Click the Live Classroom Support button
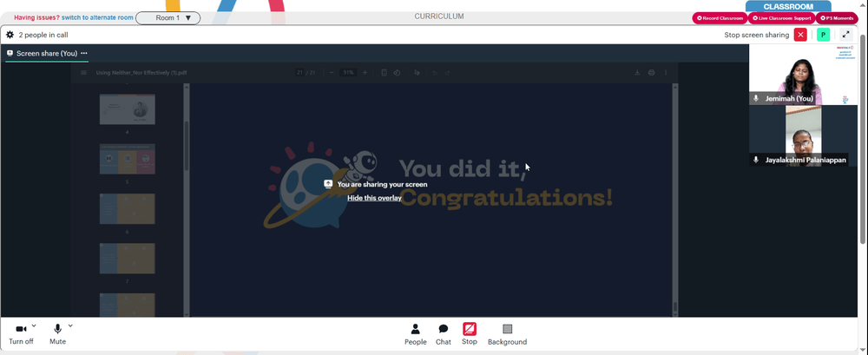Viewport: 868px width, 355px height. (x=782, y=18)
